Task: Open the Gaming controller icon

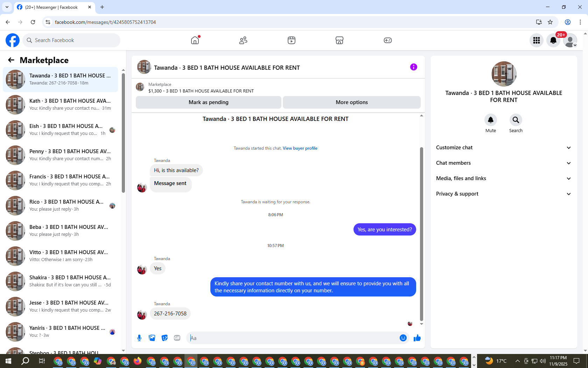Action: [388, 40]
